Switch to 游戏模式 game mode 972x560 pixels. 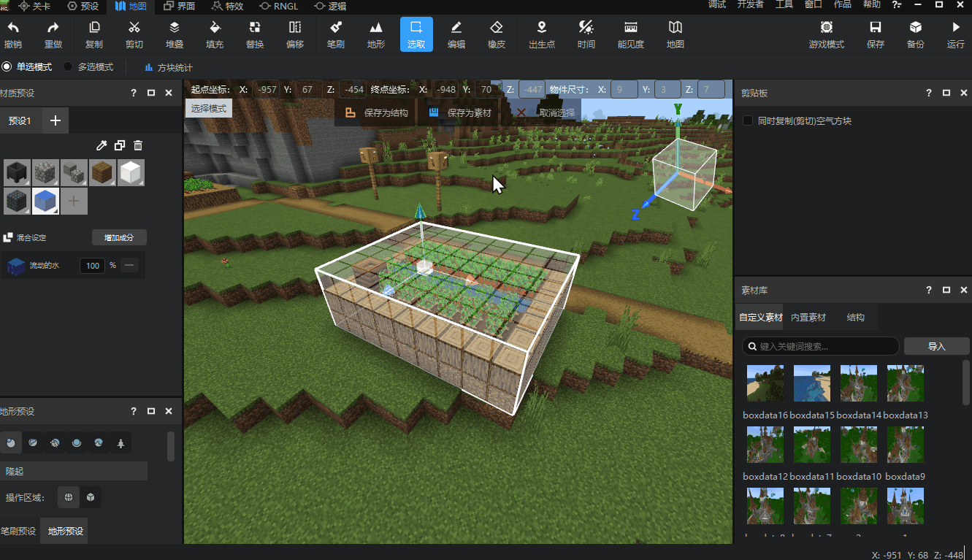tap(827, 34)
